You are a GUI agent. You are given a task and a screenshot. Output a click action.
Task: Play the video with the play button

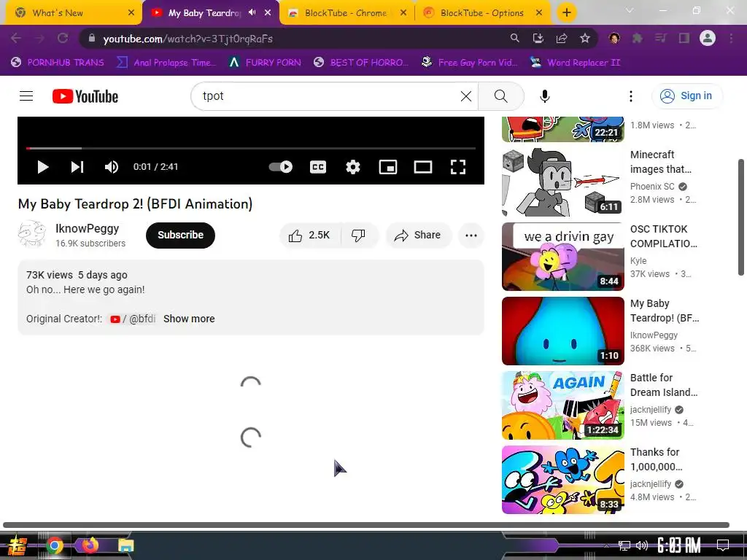coord(43,167)
